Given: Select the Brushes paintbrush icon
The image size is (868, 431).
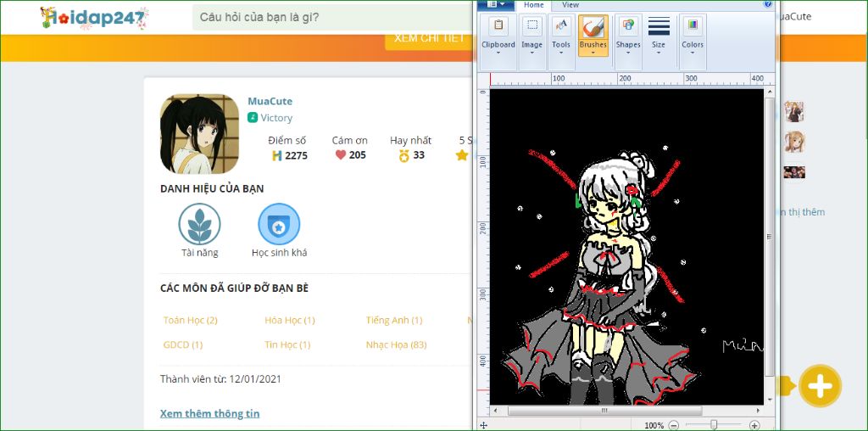Looking at the screenshot, I should pos(593,26).
